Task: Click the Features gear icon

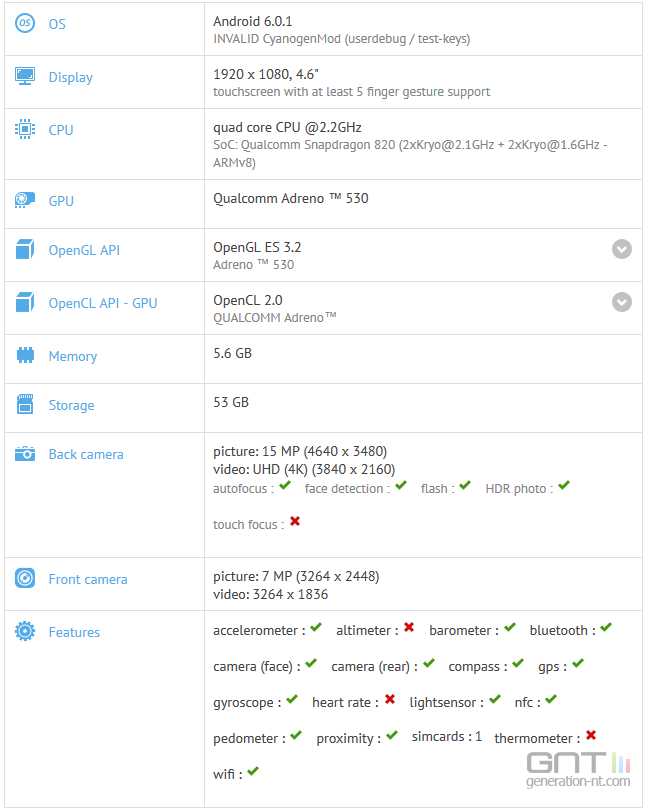Action: (25, 631)
